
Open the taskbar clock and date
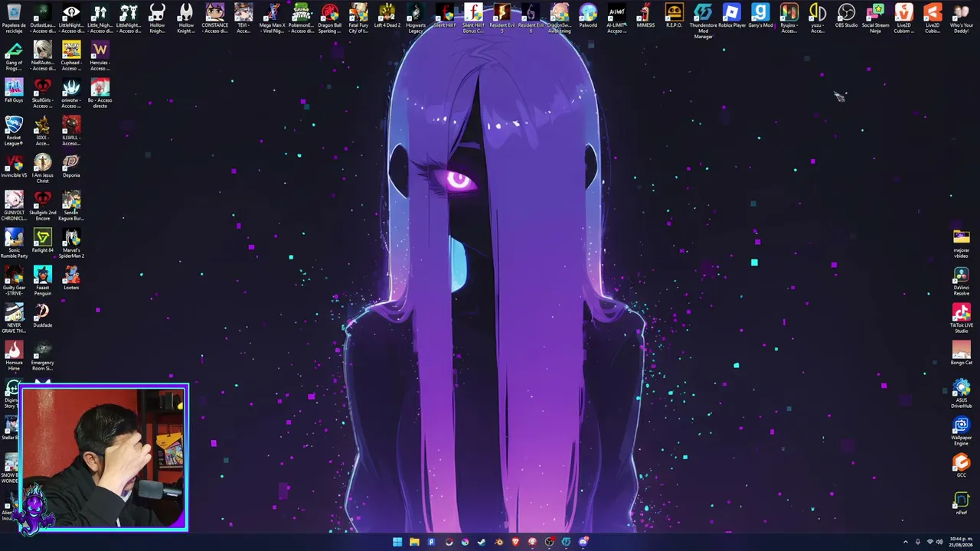pyautogui.click(x=961, y=542)
